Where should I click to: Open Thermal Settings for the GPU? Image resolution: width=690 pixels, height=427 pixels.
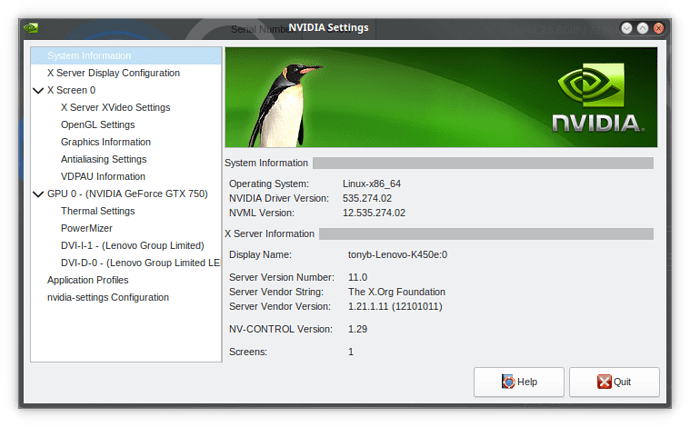[x=97, y=211]
